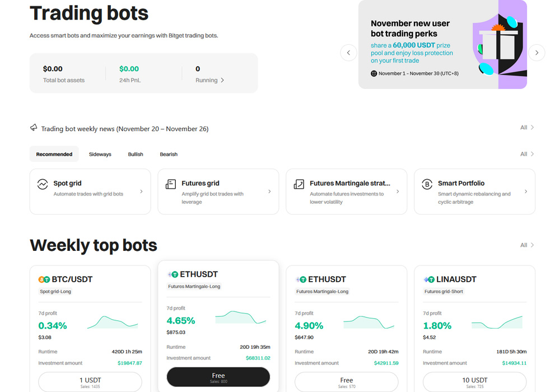Click the Total bot assets value
The image size is (560, 392).
[53, 69]
